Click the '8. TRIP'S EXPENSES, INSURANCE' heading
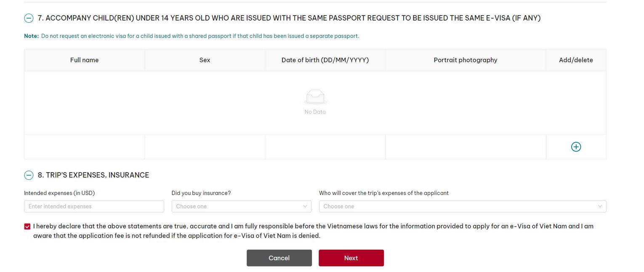644x272 pixels. [93, 175]
